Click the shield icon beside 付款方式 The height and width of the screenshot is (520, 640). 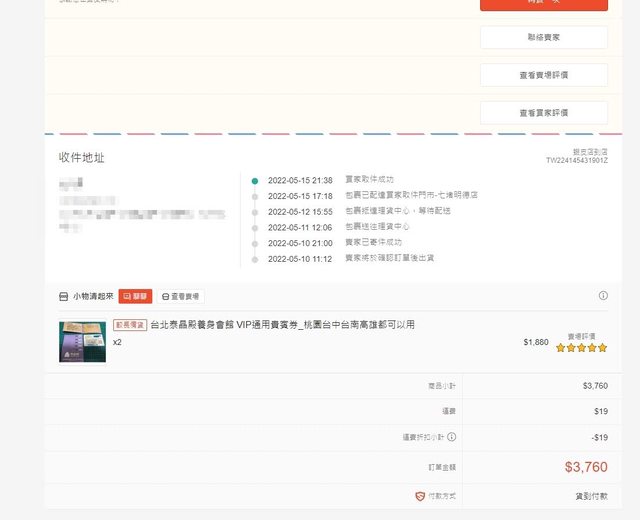pyautogui.click(x=419, y=496)
